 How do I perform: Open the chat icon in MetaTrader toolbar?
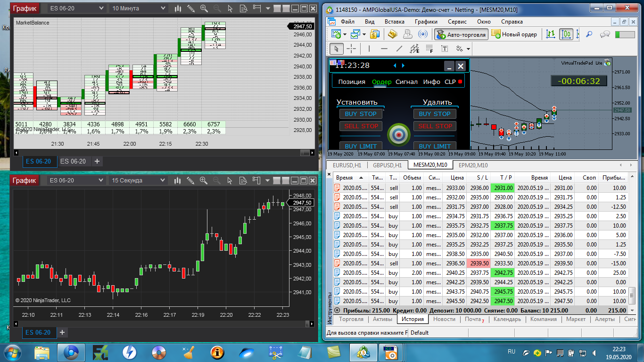[x=605, y=34]
